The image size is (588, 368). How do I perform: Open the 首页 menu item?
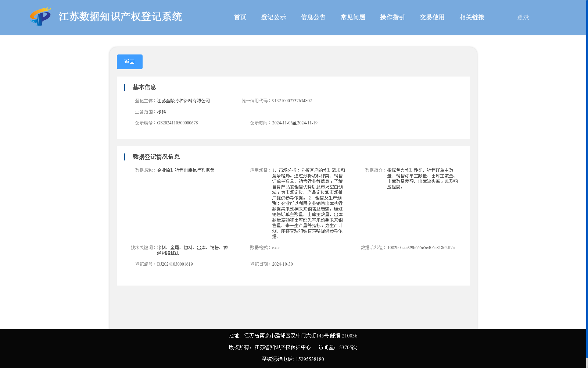(240, 17)
